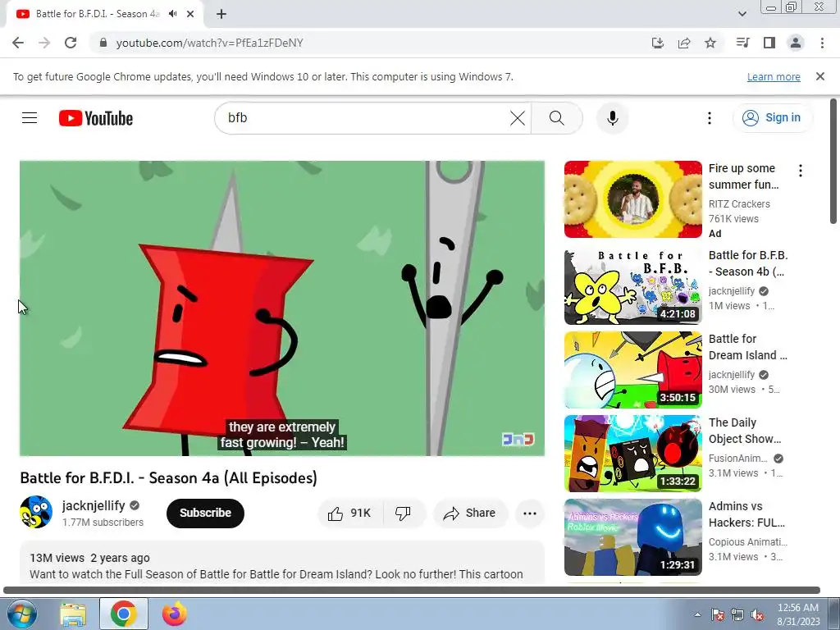Expand tab search dropdown arrow
Screen dimensions: 840x630
click(x=742, y=14)
